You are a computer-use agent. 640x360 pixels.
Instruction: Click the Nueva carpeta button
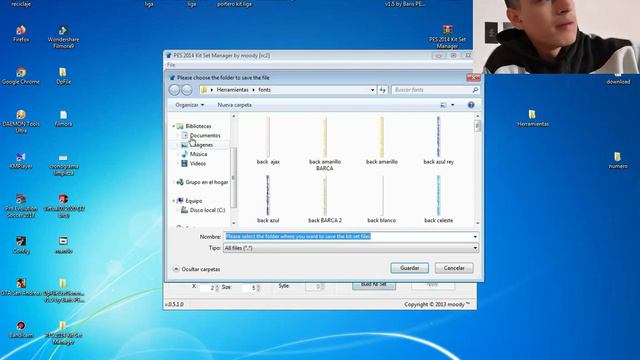[x=234, y=105]
